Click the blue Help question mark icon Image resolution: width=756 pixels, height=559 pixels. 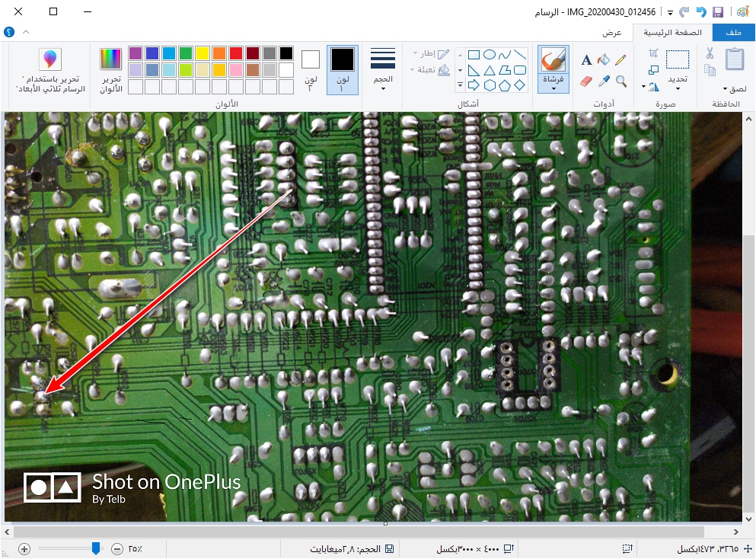9,32
